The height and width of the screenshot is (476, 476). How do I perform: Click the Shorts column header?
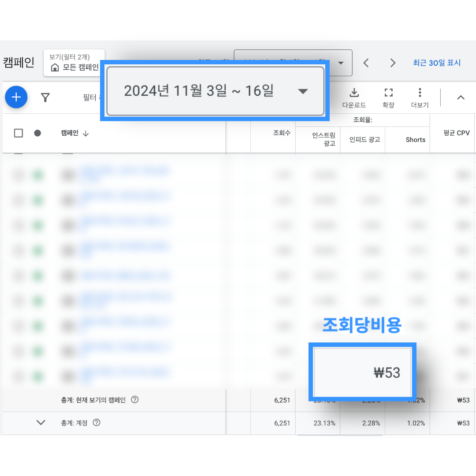pos(415,140)
